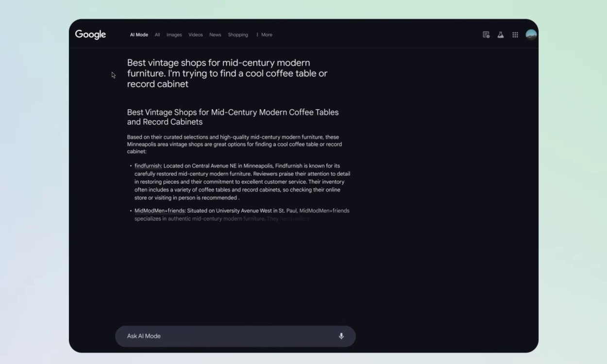Image resolution: width=607 pixels, height=364 pixels.
Task: Stay on the AI Mode tab
Action: (139, 34)
